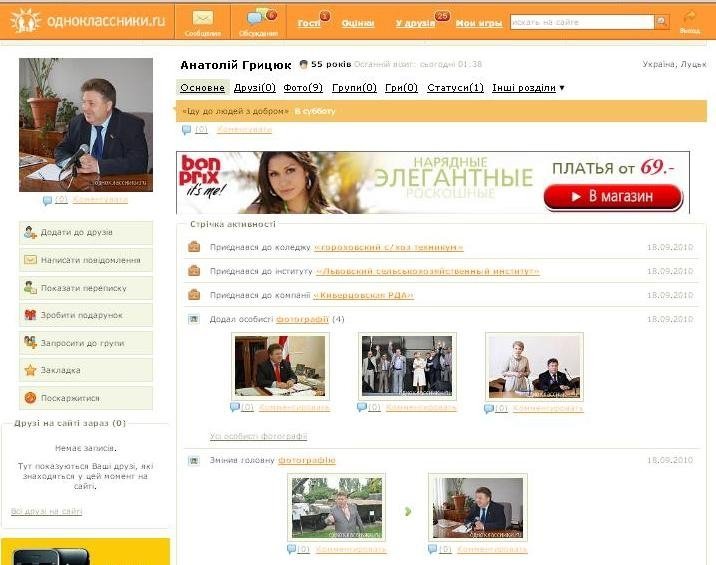Image resolution: width=716 pixels, height=565 pixels.
Task: Open the Усі особисті фотографії link
Action: [x=258, y=436]
